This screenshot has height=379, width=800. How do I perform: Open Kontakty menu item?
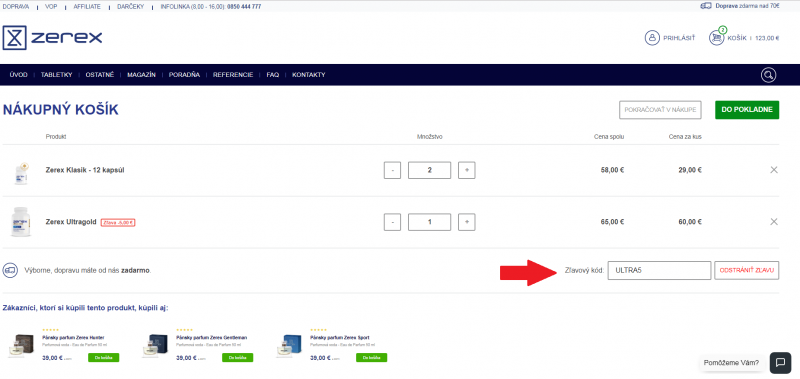(309, 75)
